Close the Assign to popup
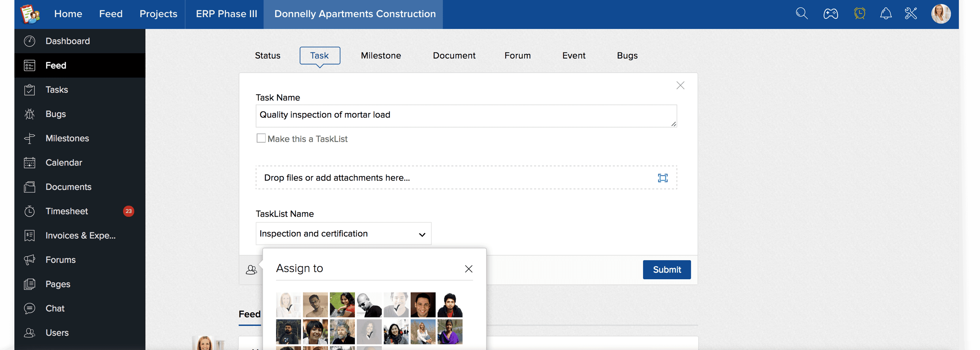 [x=468, y=269]
